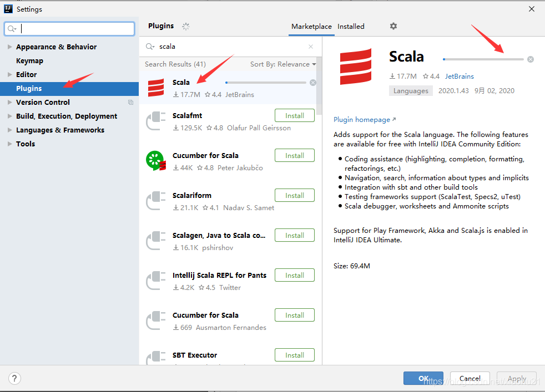Image resolution: width=545 pixels, height=392 pixels.
Task: Focus the plugin search field containing scala
Action: pyautogui.click(x=229, y=47)
